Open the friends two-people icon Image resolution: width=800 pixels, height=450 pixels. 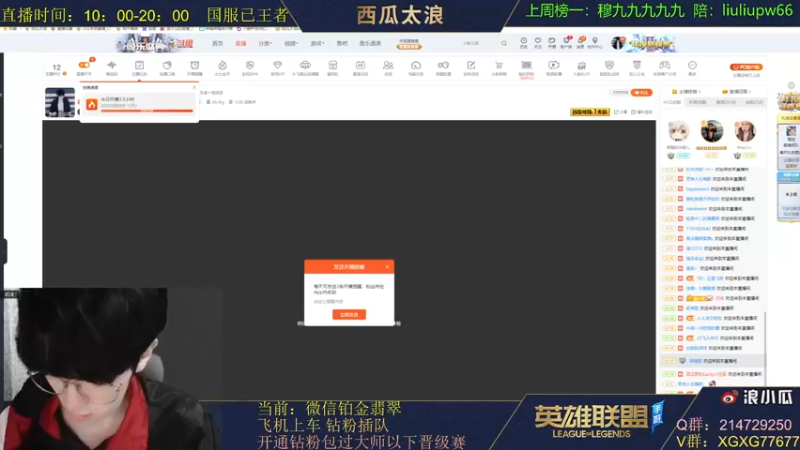[388, 67]
